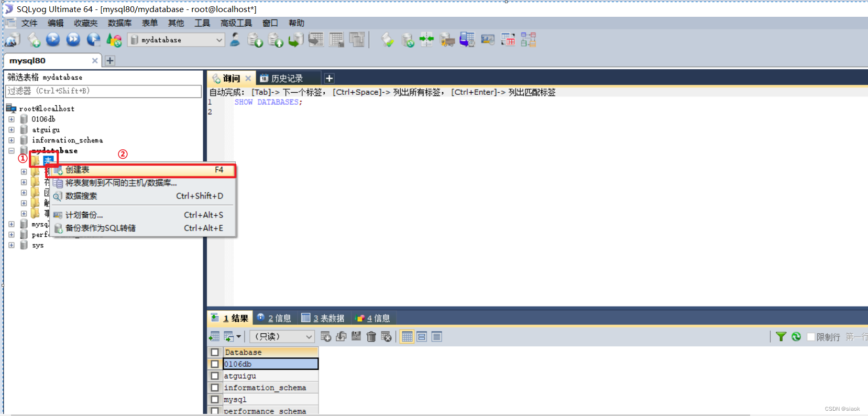Screen dimensions: 868x416
Task: Click the delete row trash icon
Action: pos(371,336)
